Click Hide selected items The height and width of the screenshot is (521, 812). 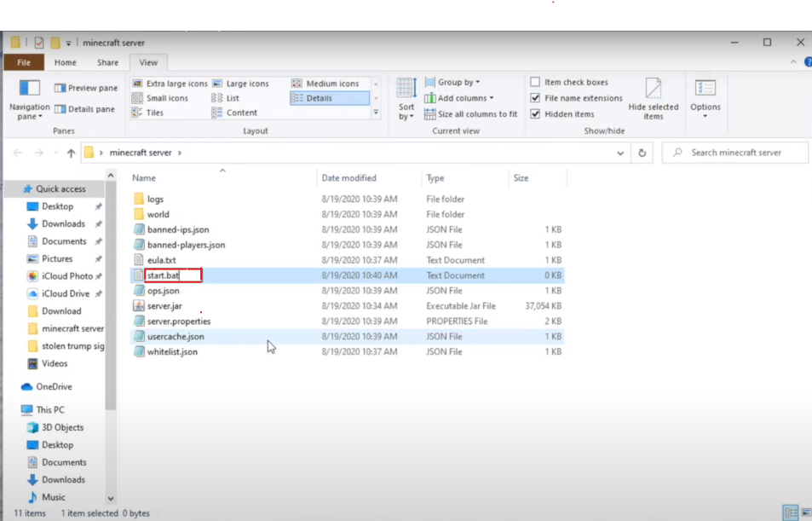(654, 99)
